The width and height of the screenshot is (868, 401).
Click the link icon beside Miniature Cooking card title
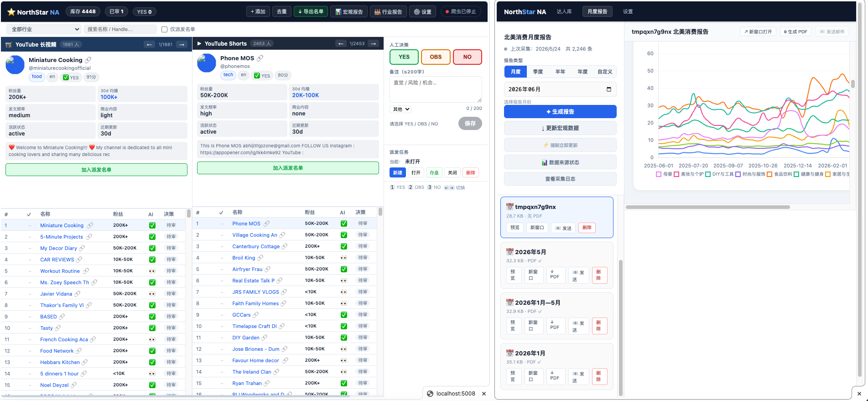click(88, 60)
